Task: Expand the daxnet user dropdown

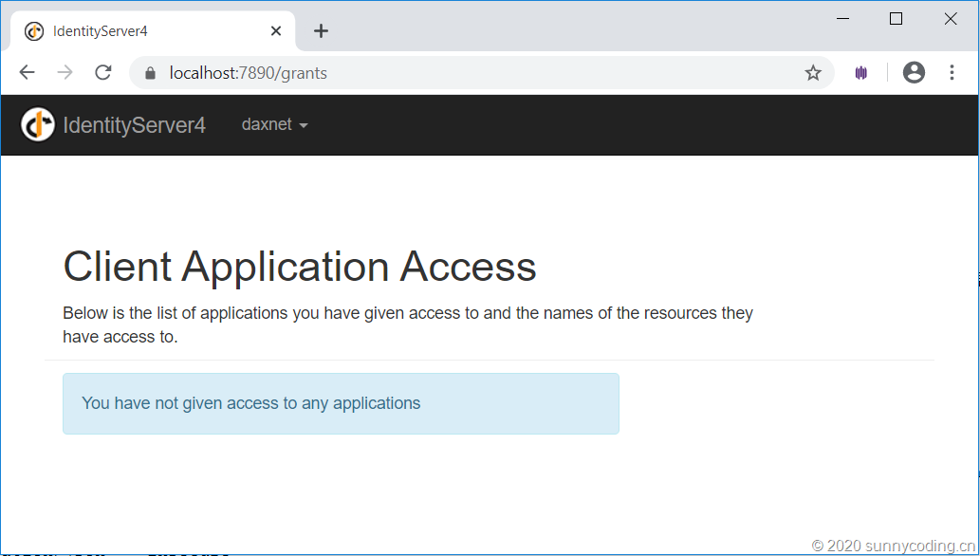Action: (x=275, y=124)
